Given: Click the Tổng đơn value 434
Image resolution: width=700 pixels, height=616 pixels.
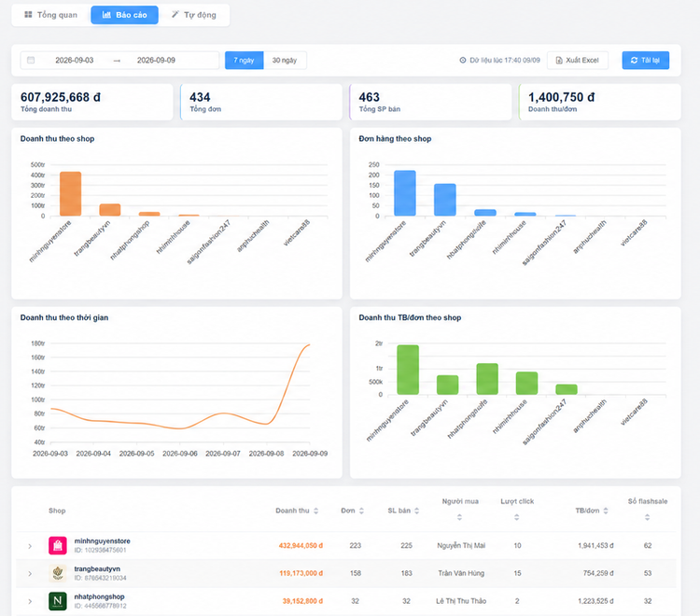Looking at the screenshot, I should [x=200, y=97].
